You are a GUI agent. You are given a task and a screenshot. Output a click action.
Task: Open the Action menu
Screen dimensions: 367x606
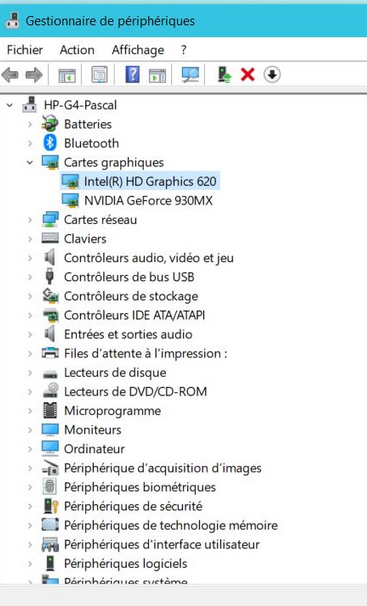click(77, 50)
